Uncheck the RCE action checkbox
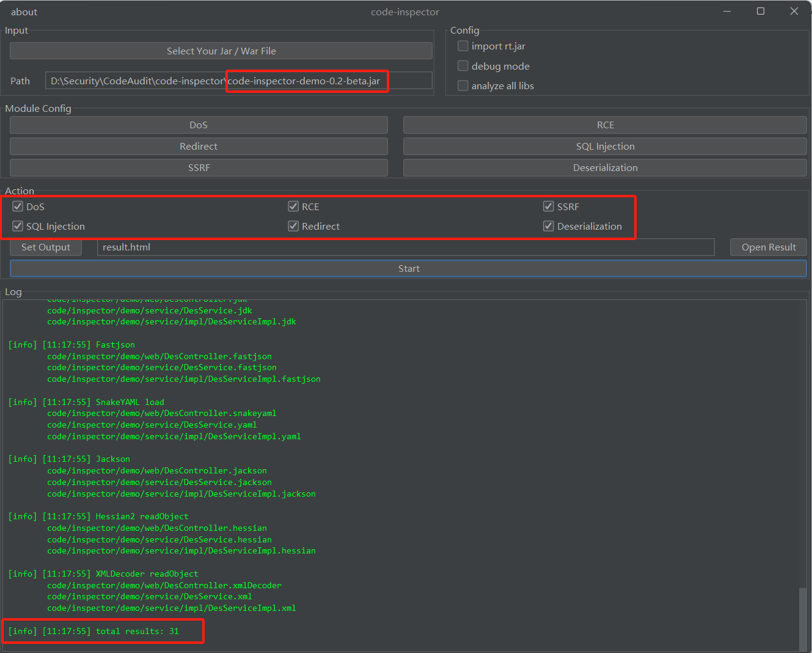This screenshot has width=812, height=653. click(293, 206)
